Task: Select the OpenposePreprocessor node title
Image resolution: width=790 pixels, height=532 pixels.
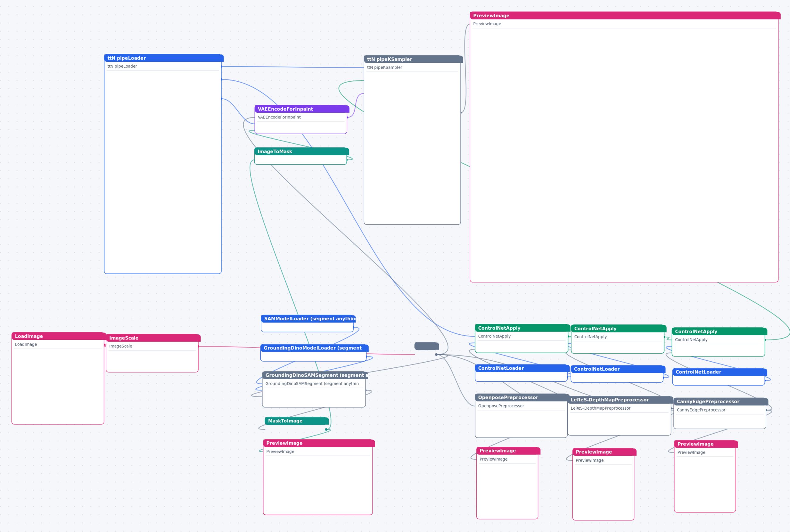Action: pos(522,397)
